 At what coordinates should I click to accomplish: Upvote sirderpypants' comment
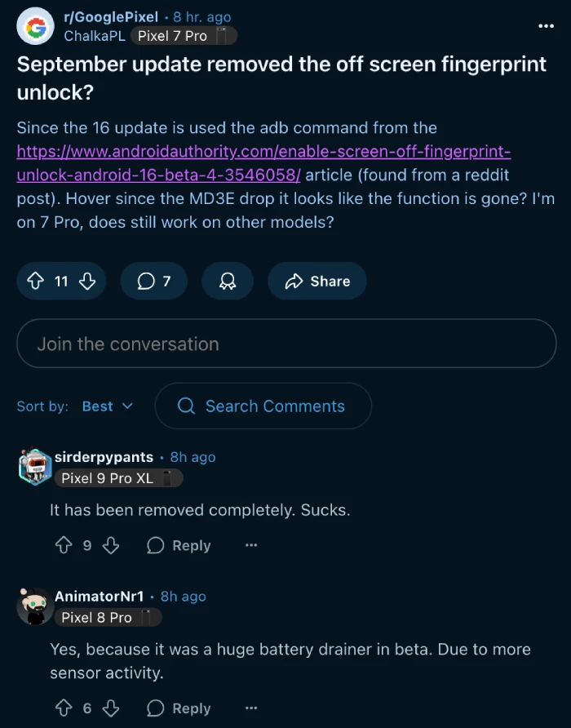[64, 546]
